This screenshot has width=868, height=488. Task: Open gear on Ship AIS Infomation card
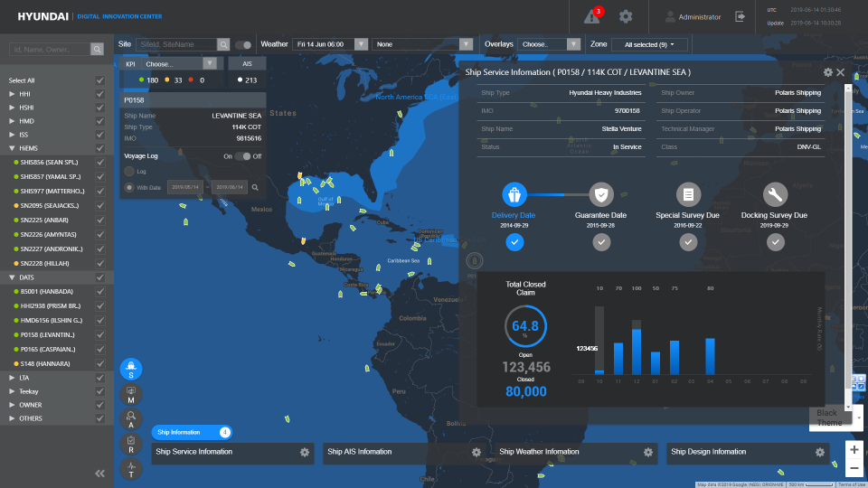(x=476, y=452)
